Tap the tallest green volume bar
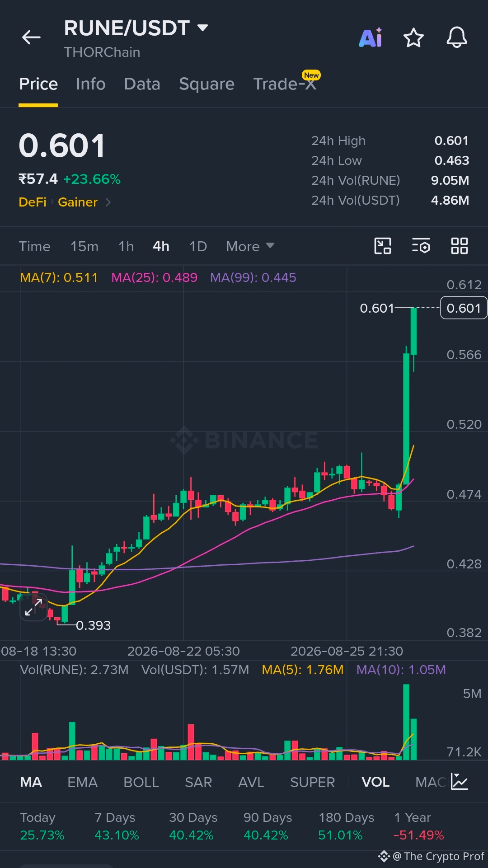 coord(406,722)
